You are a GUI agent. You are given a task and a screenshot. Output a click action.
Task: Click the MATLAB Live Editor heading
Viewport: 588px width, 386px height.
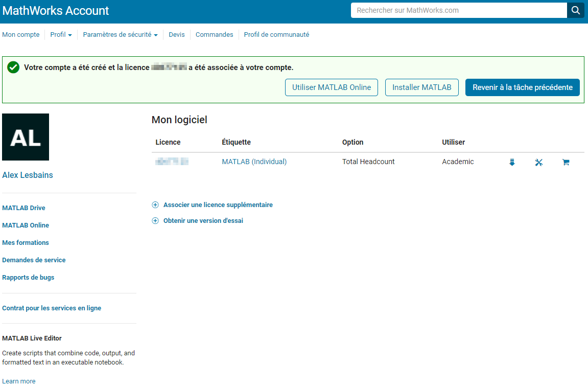point(32,338)
